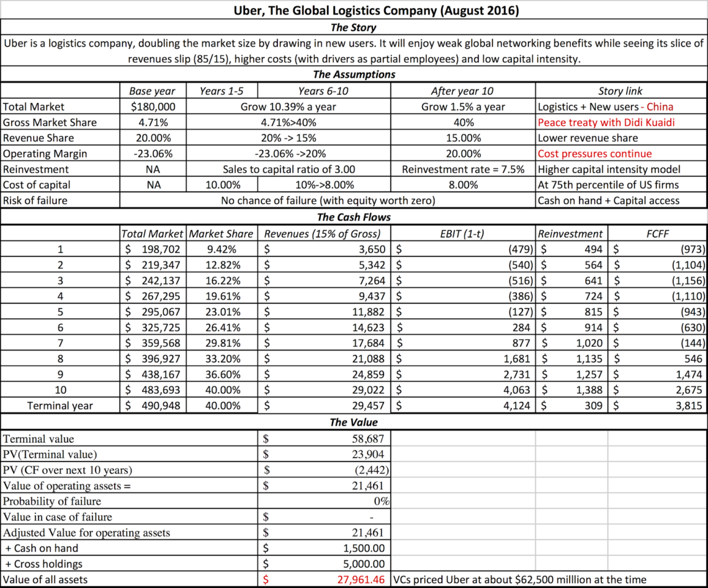Click the 'The Story' section header
708x588 pixels.
click(x=354, y=27)
